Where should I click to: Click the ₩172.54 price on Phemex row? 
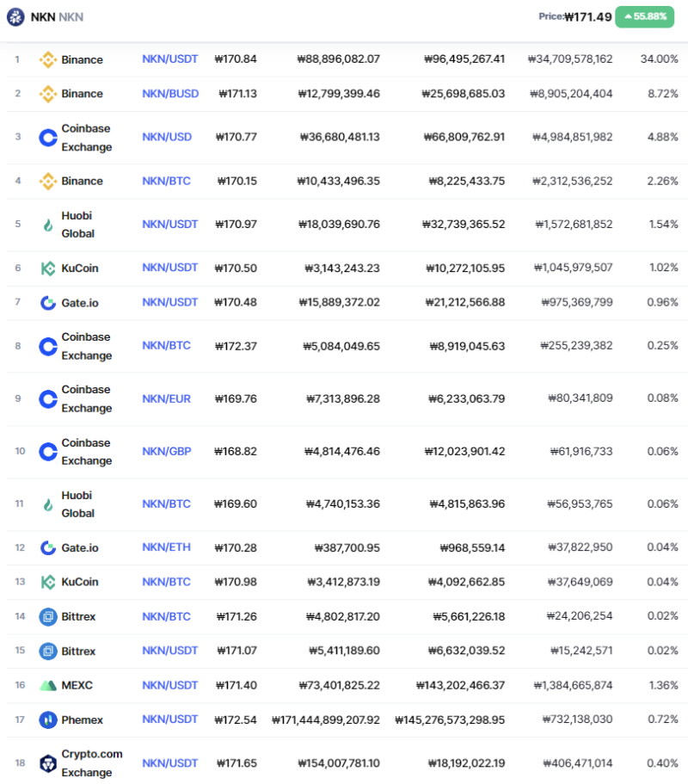click(236, 719)
